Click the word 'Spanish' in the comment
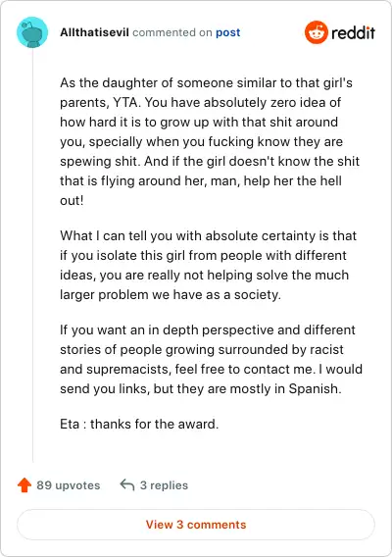The image size is (392, 557). click(313, 389)
